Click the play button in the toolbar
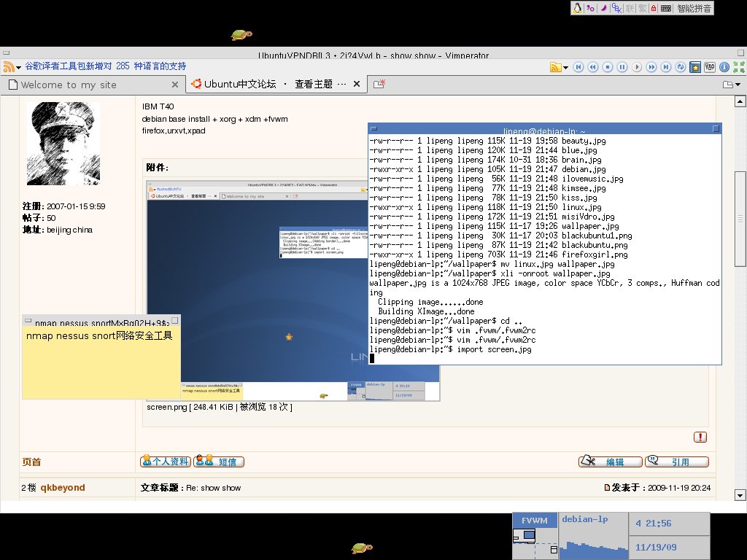 (x=637, y=67)
